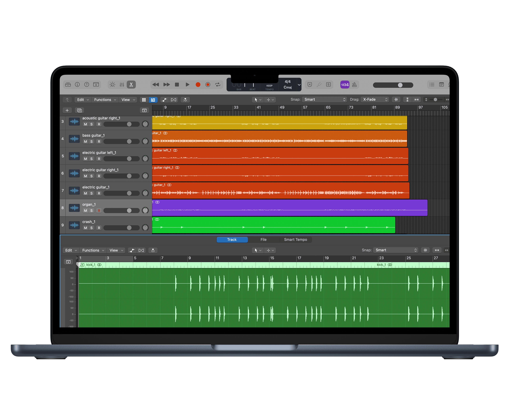Enable the count-in 1234 button
The height and width of the screenshot is (420, 509).
(345, 85)
